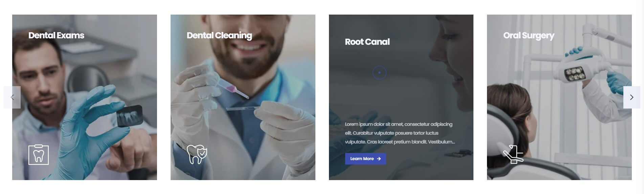This screenshot has width=644, height=194.
Task: Click the dental chair icon on Oral Surgery
Action: (x=513, y=154)
